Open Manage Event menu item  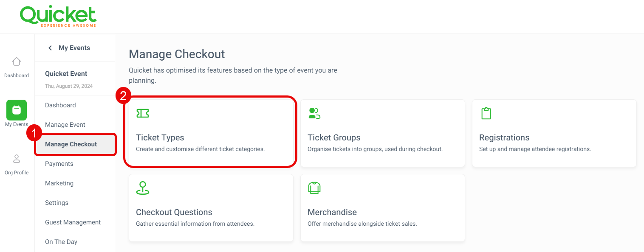(65, 125)
